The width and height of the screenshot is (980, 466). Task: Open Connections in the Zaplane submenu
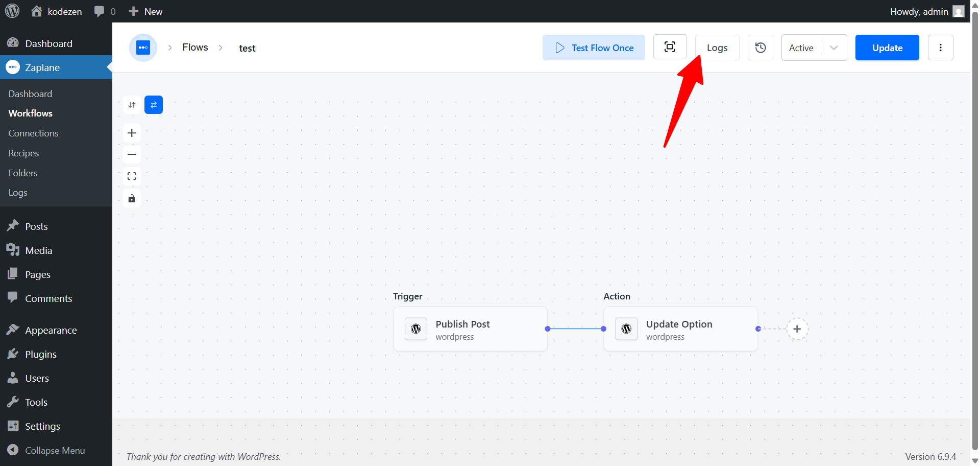pos(33,133)
